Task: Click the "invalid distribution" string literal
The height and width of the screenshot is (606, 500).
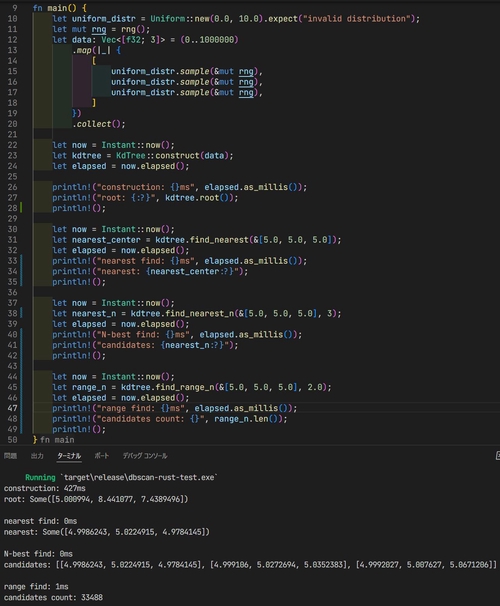Action: tap(356, 19)
